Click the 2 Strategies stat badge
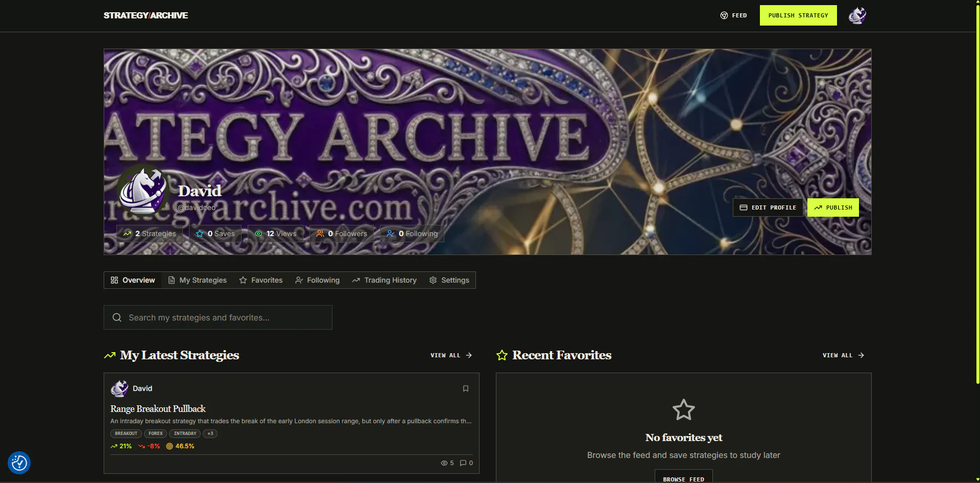Image resolution: width=980 pixels, height=483 pixels. point(150,234)
